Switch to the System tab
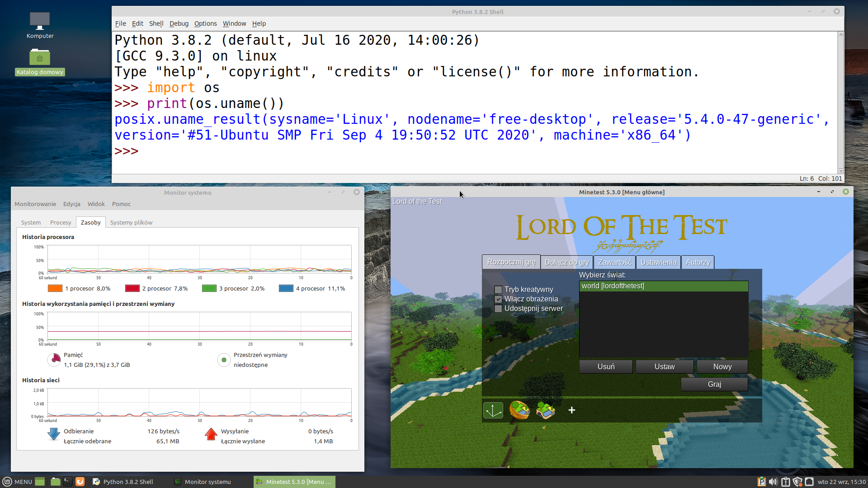 [31, 222]
